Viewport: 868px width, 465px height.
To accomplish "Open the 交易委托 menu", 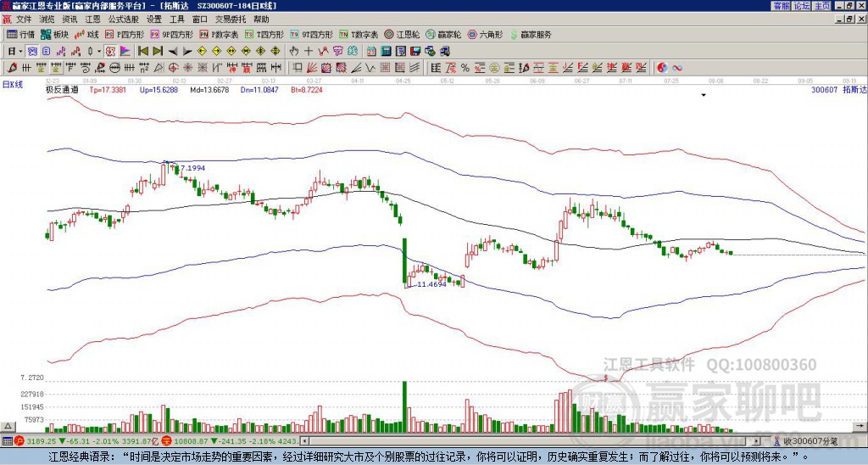I will point(231,20).
